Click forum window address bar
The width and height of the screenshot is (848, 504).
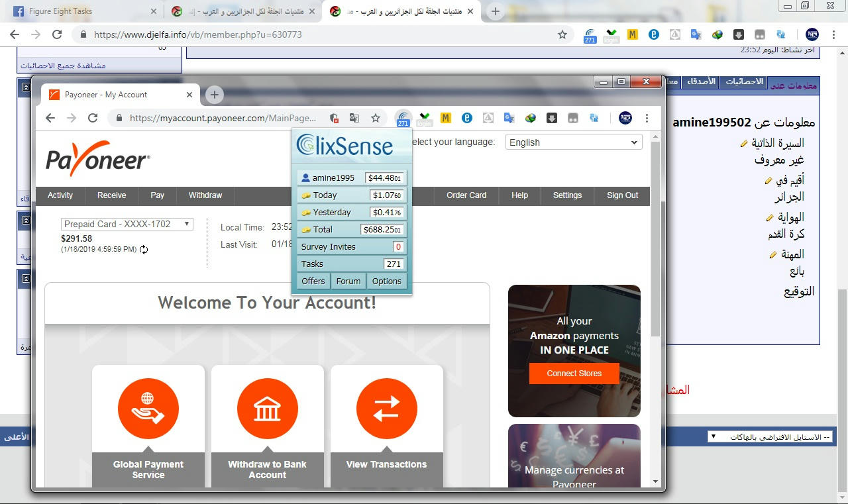point(323,34)
